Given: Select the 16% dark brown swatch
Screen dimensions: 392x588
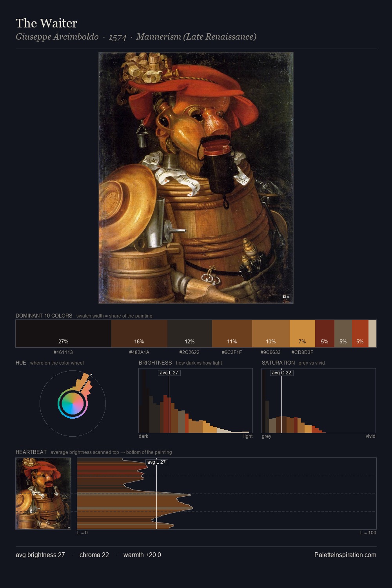Looking at the screenshot, I should click(x=139, y=334).
